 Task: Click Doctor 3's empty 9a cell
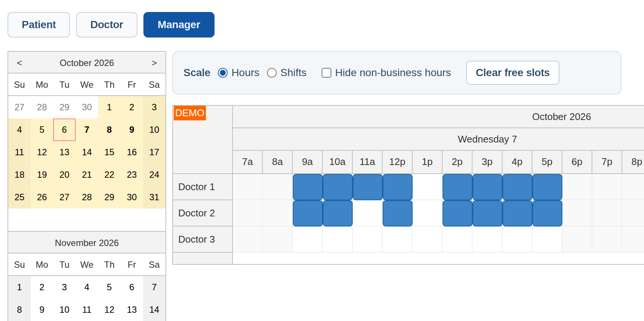pos(308,240)
